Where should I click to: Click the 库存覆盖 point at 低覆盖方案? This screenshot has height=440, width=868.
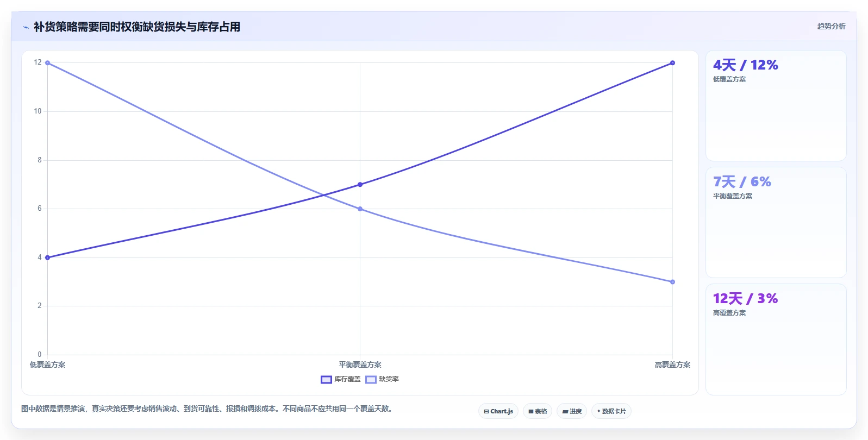pyautogui.click(x=47, y=257)
